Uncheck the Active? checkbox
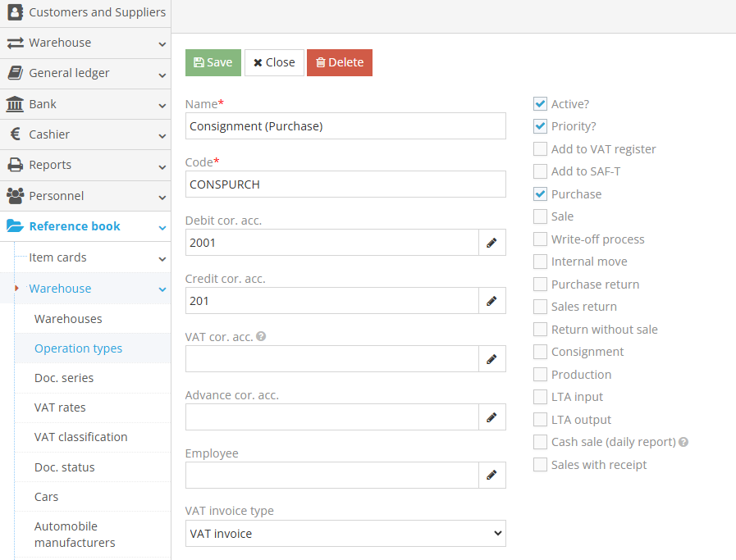Screen dimensions: 736x560 (540, 104)
